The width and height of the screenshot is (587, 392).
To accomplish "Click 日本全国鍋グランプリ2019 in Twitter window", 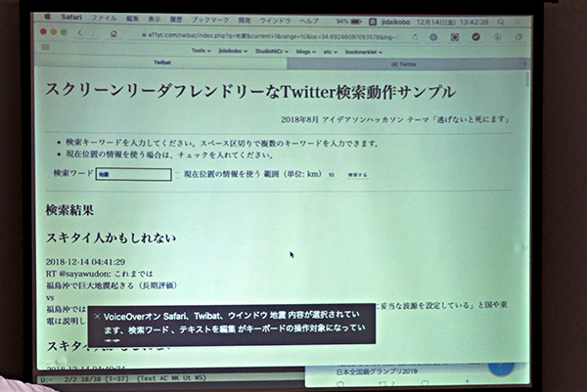I will 377,371.
